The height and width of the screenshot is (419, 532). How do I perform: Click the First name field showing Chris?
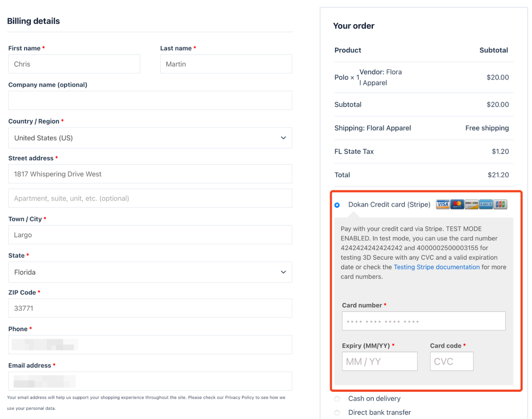click(x=74, y=64)
